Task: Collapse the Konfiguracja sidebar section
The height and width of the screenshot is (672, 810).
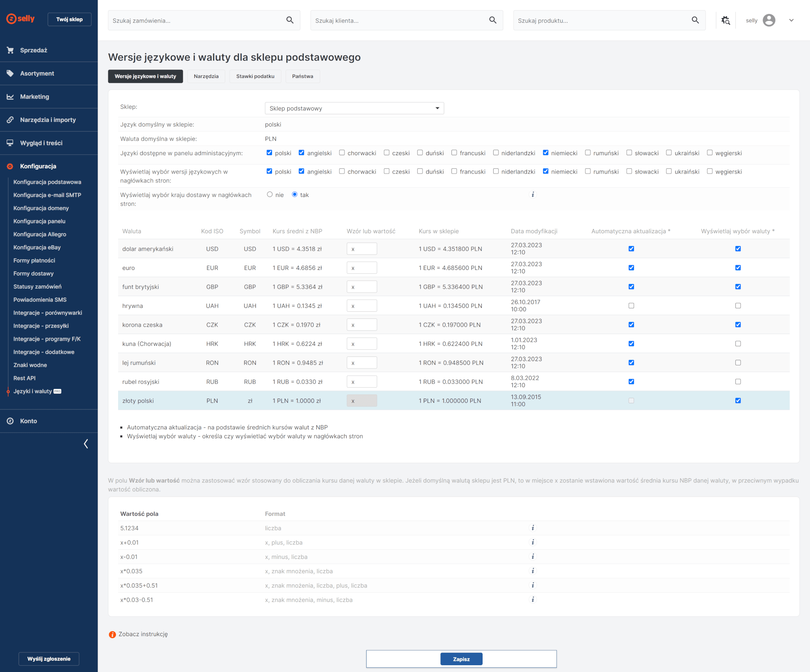Action: pyautogui.click(x=49, y=166)
